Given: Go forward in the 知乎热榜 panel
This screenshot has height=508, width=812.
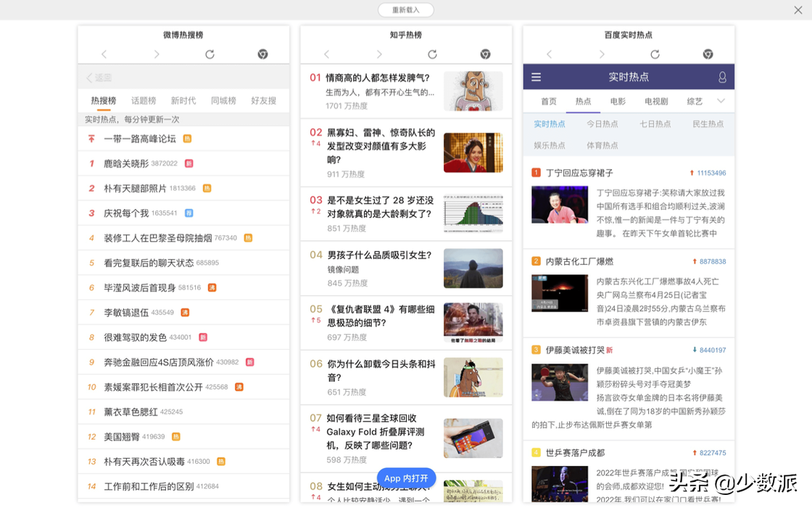Looking at the screenshot, I should 379,54.
